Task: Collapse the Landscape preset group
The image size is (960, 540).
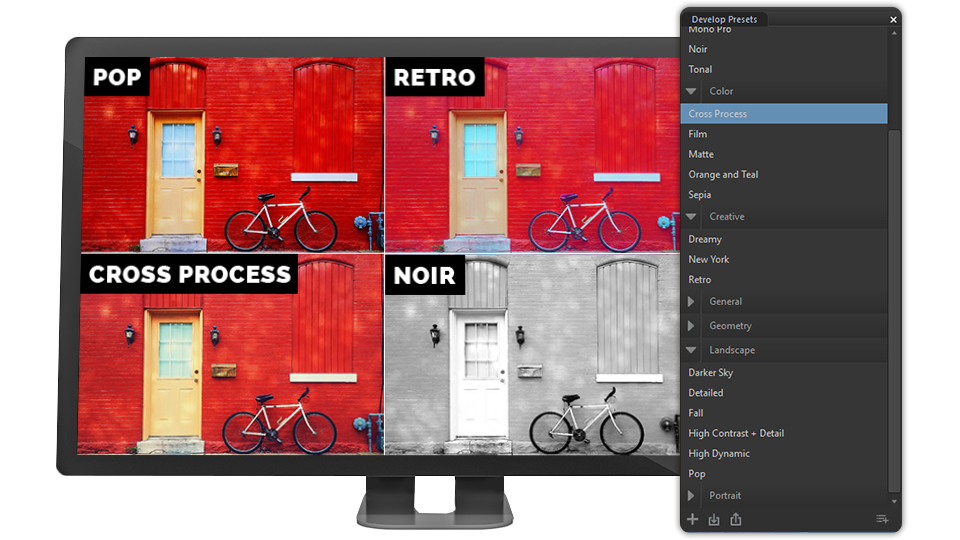Action: tap(691, 350)
